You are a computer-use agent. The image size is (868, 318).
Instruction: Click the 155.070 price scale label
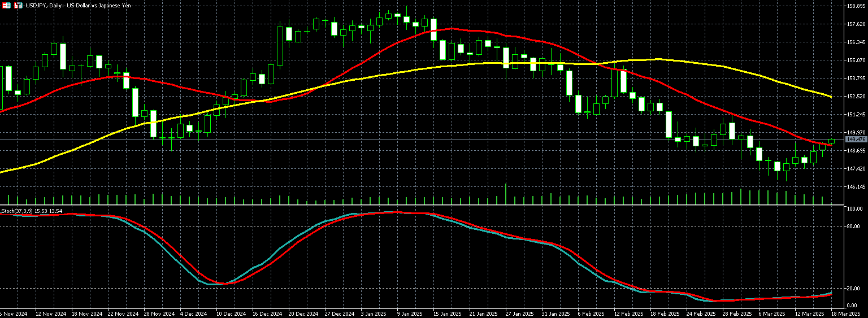[x=857, y=60]
